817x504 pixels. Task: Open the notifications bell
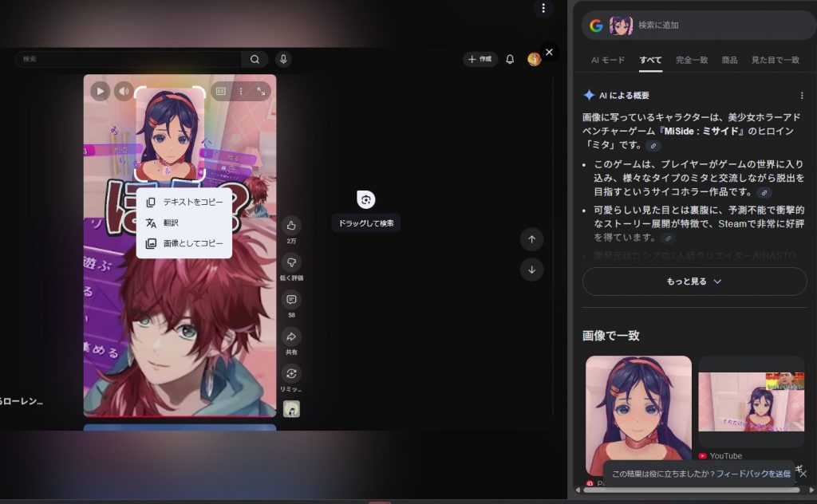point(510,59)
